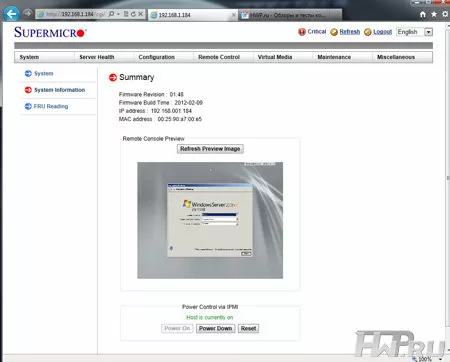The image size is (450, 362).
Task: Click the Power Control via IPMI label
Action: point(210,307)
